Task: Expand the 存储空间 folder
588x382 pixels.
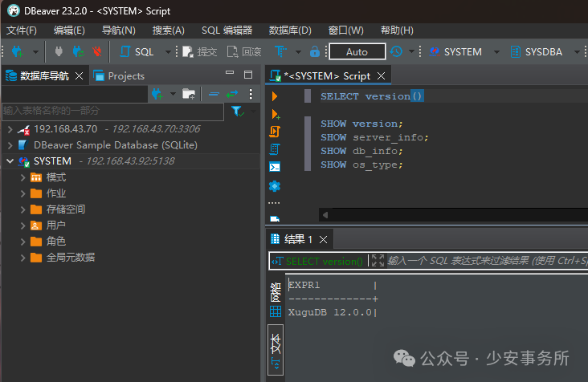Action: pos(22,209)
